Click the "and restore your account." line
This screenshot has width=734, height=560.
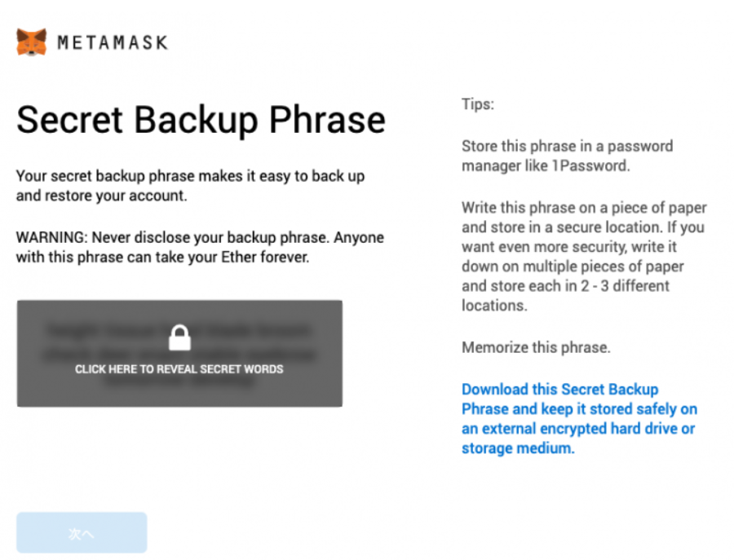click(x=102, y=196)
